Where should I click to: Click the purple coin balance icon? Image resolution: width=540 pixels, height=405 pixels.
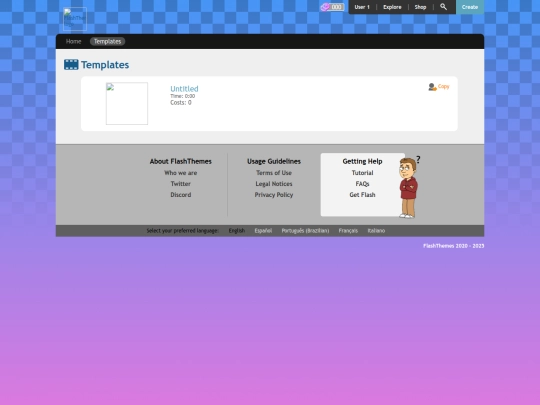click(x=325, y=7)
